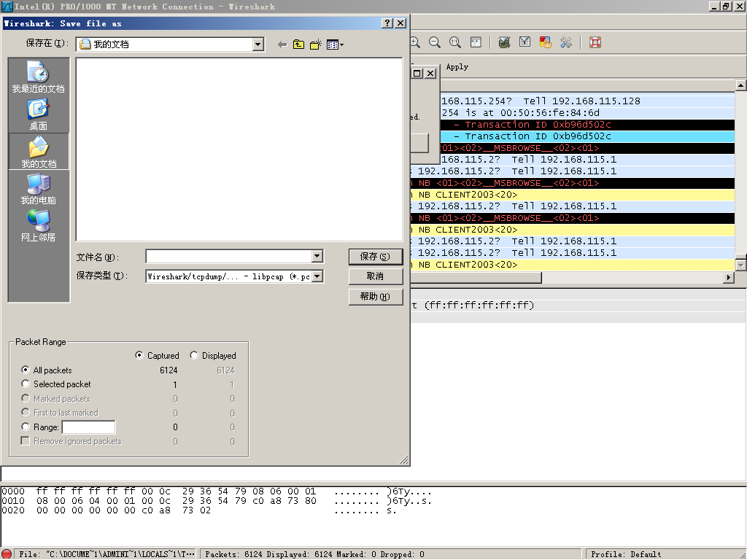Open the Display Filters toolbar icon
This screenshot has height=560, width=747.
tap(525, 42)
